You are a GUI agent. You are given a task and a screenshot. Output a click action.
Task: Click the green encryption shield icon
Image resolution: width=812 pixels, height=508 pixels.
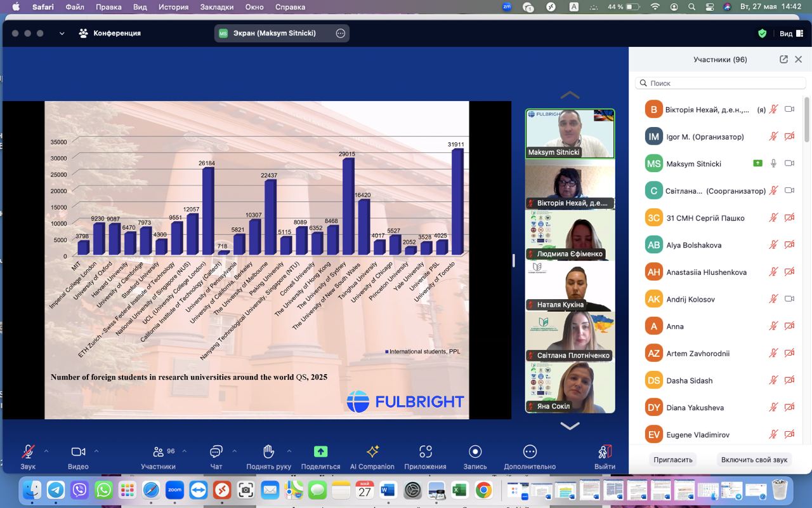tap(763, 34)
